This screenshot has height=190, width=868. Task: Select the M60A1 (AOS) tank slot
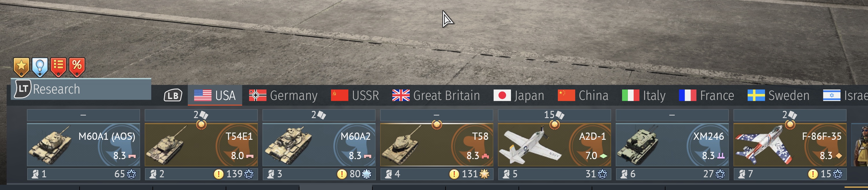tap(83, 145)
